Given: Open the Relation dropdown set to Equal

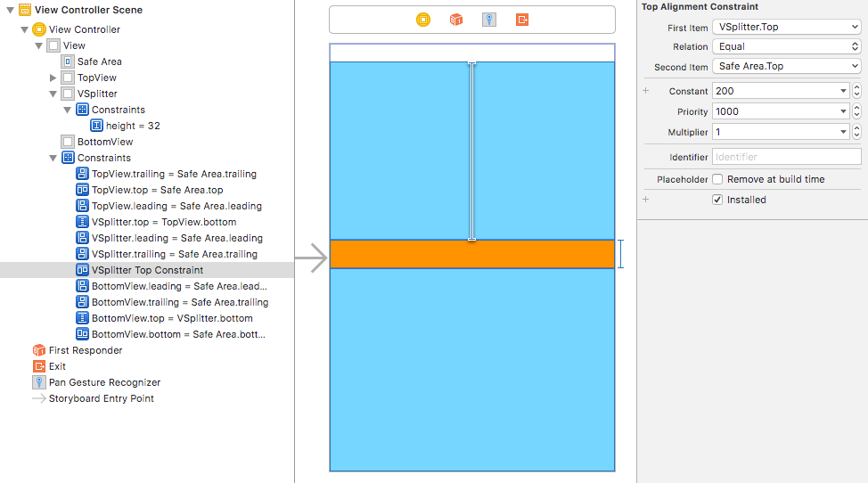Looking at the screenshot, I should click(786, 46).
